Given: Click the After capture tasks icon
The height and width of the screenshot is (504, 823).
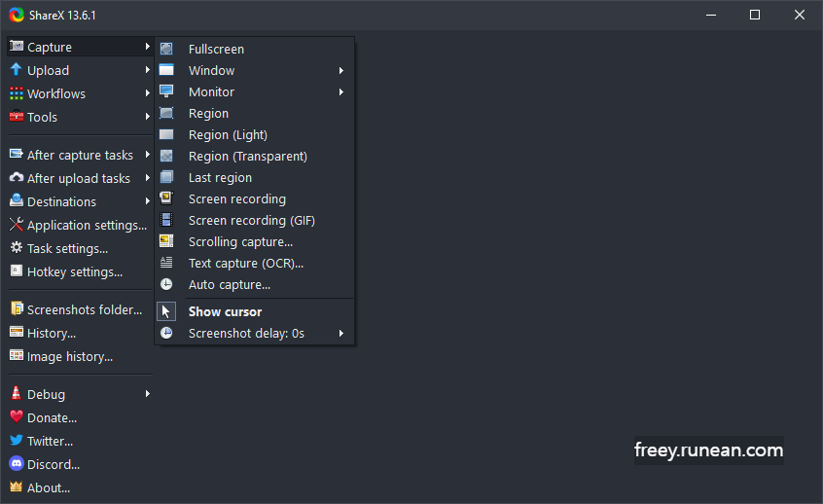Looking at the screenshot, I should (x=17, y=155).
